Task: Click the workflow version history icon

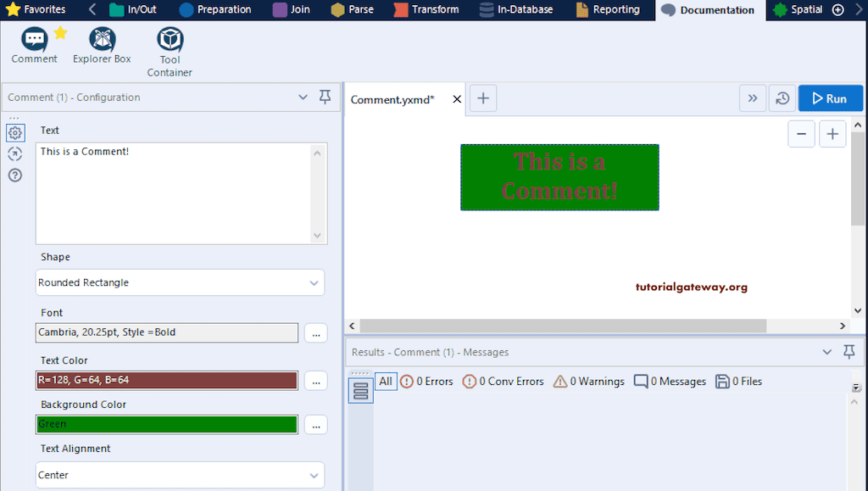Action: [782, 98]
